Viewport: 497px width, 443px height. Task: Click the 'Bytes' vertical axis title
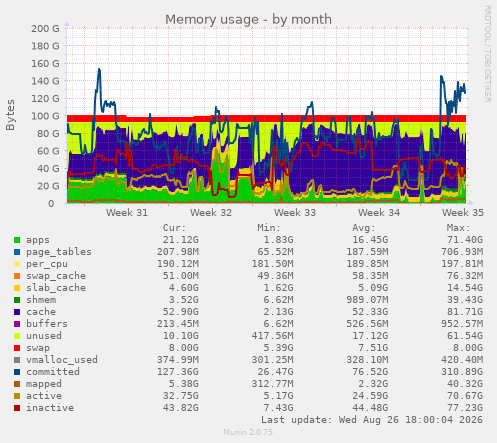10,115
